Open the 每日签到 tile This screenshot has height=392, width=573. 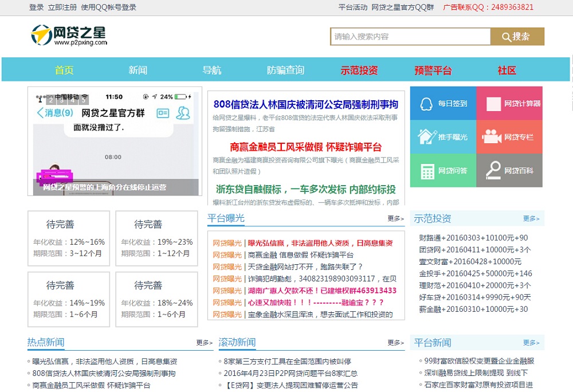pos(443,103)
